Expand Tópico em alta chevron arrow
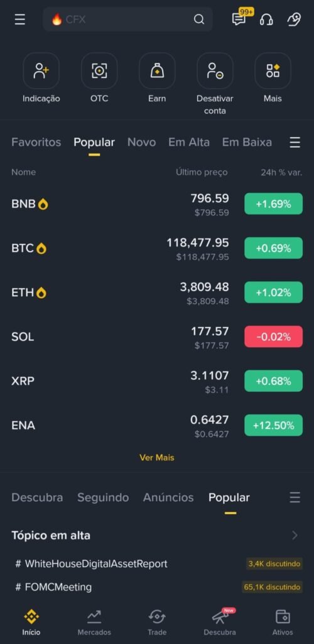This screenshot has width=314, height=644. (295, 535)
